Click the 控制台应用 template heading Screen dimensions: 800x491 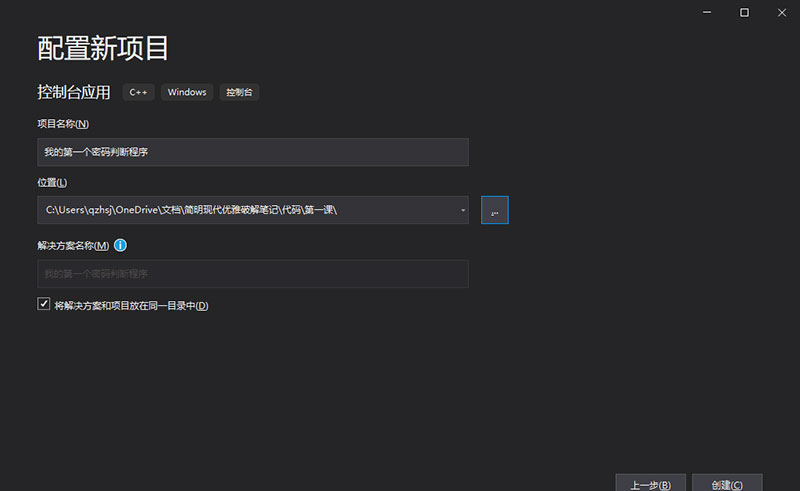73,92
